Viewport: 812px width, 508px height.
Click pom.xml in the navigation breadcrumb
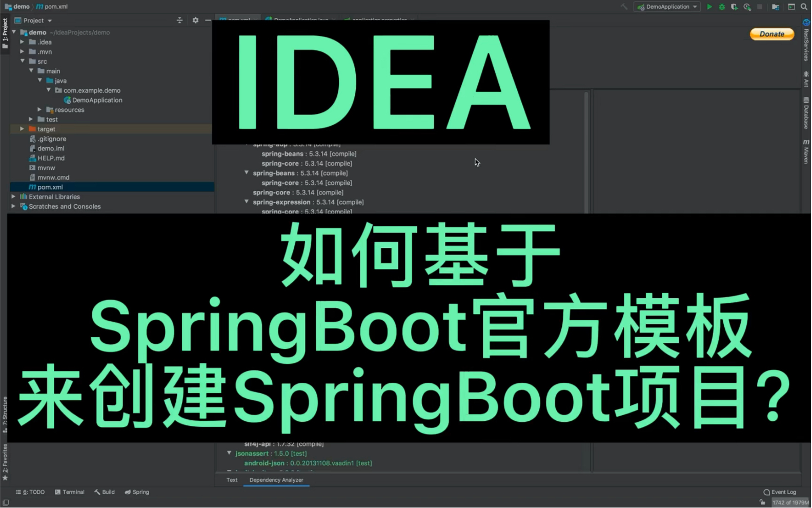click(x=52, y=7)
